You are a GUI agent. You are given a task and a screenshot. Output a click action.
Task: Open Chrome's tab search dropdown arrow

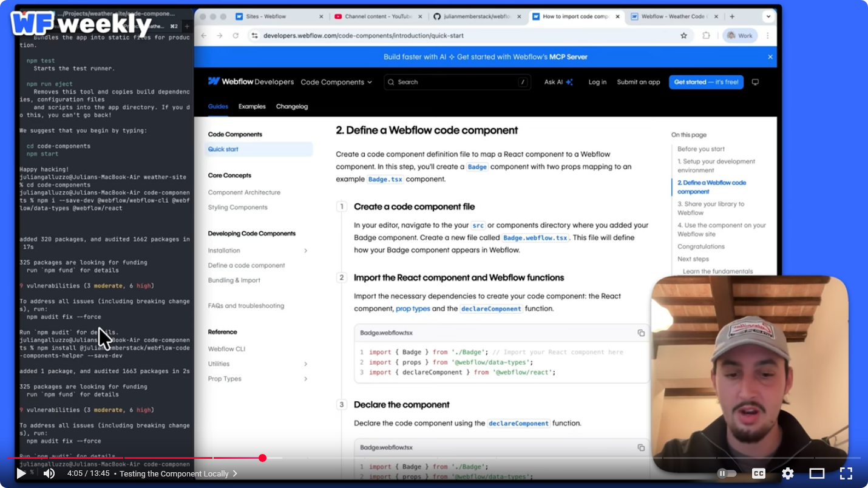pos(768,16)
